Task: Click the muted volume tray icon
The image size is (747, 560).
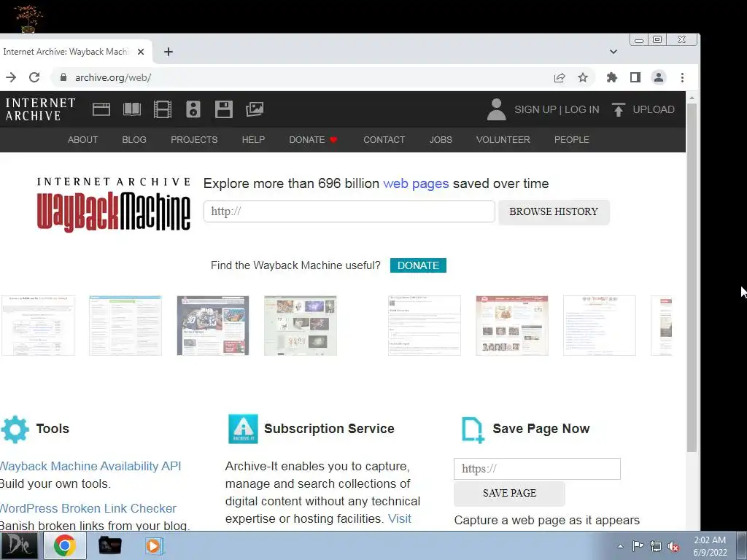Action: (x=673, y=547)
